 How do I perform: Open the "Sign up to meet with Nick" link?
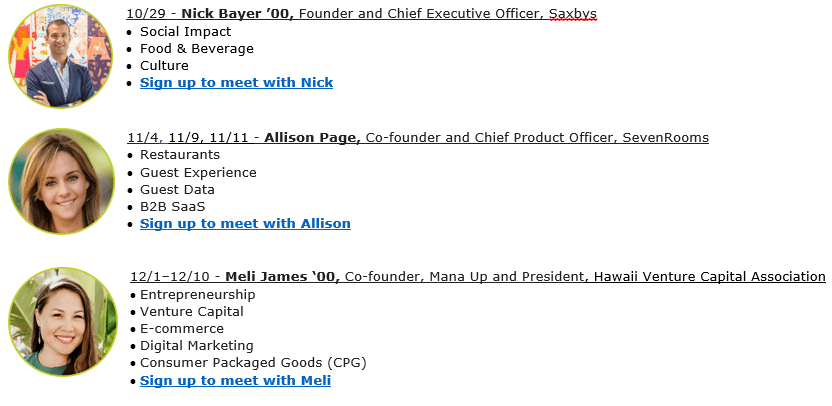[x=236, y=82]
